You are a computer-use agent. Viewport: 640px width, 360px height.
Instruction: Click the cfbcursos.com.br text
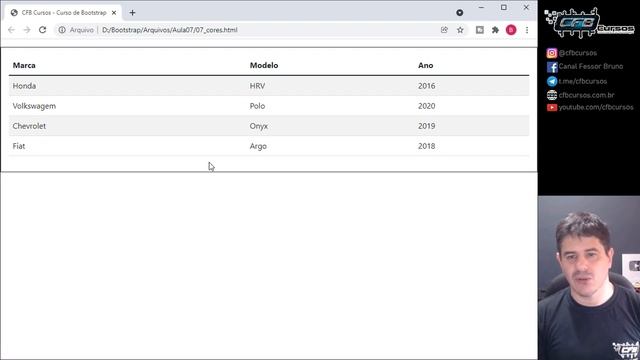click(x=586, y=95)
